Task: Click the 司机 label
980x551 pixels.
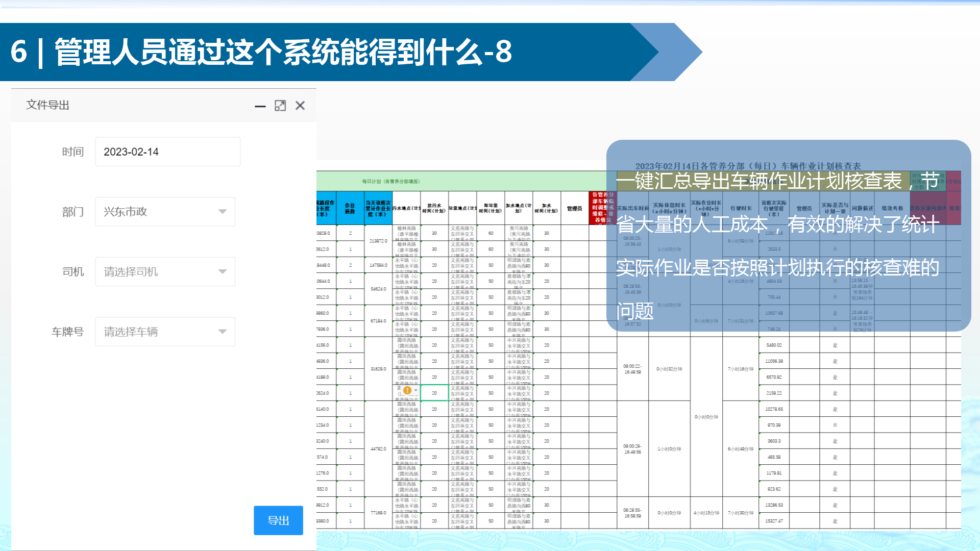Action: pyautogui.click(x=73, y=272)
